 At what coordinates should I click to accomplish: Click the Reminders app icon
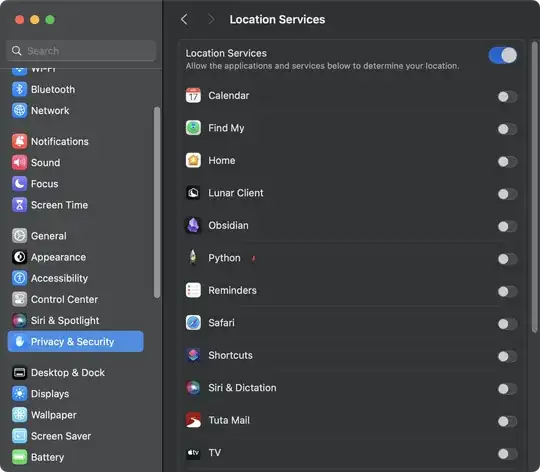point(193,290)
